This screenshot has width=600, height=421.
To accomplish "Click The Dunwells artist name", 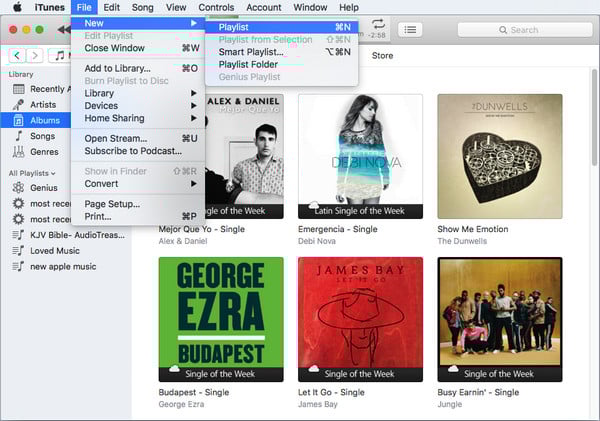I will [x=462, y=241].
